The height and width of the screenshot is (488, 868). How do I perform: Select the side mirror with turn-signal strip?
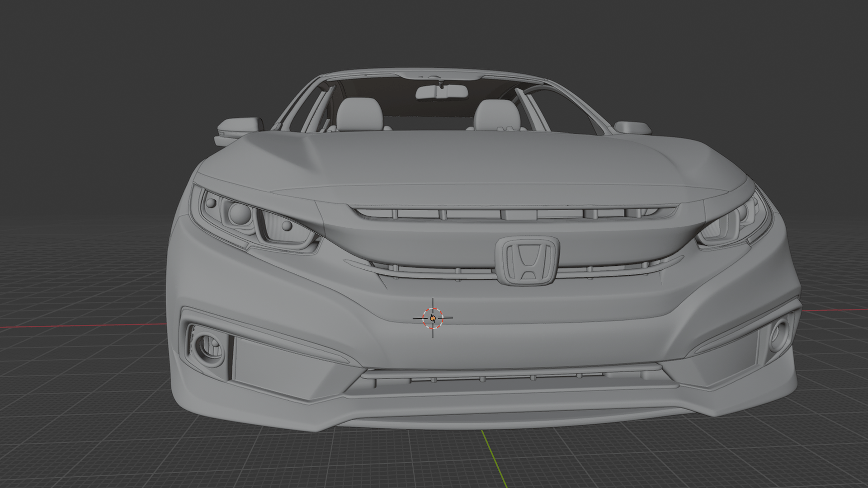tap(239, 131)
